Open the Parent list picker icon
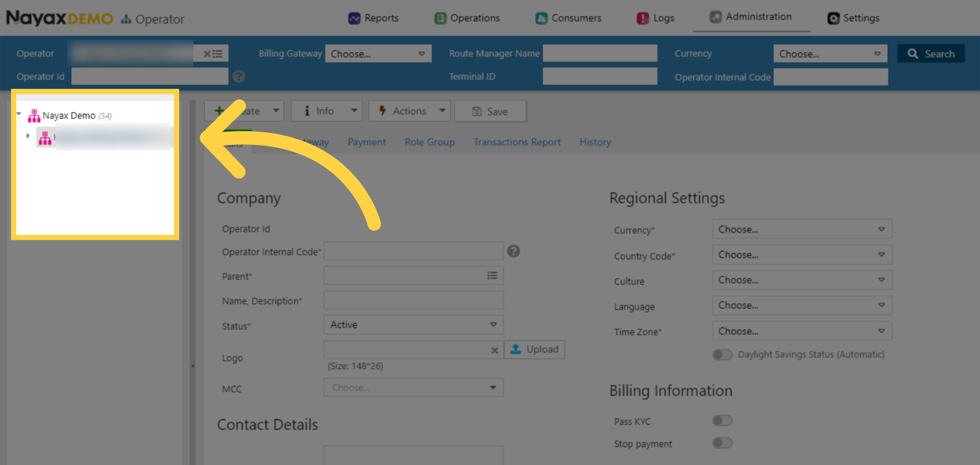Viewport: 980px width, 465px height. [x=492, y=276]
